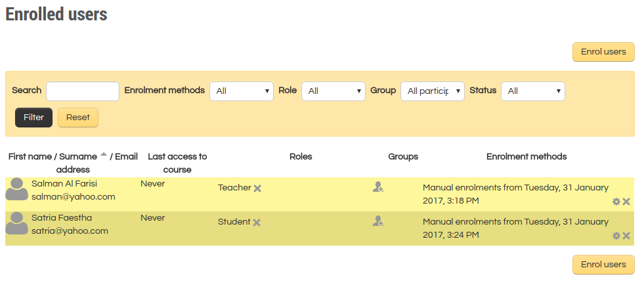Edit Satria Faestha's enrolment settings gear
Image resolution: width=644 pixels, height=285 pixels.
pyautogui.click(x=616, y=236)
